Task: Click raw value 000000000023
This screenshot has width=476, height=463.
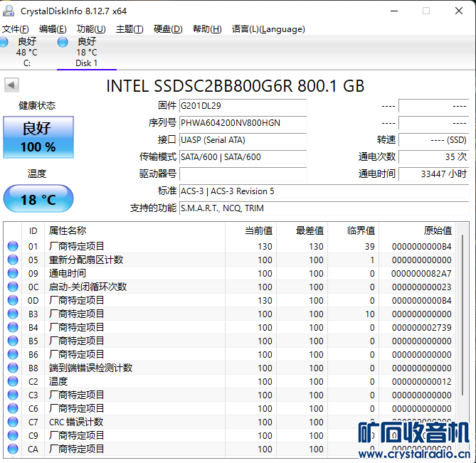Action: [x=421, y=287]
